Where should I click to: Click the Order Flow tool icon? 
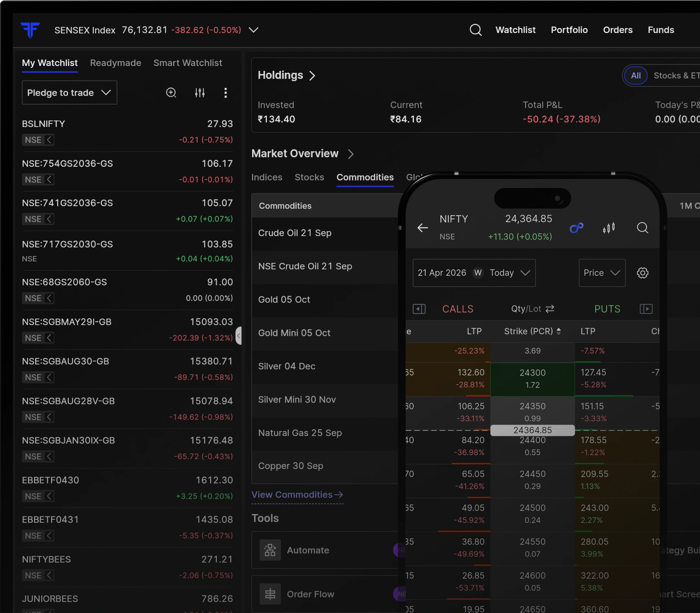[x=270, y=594]
